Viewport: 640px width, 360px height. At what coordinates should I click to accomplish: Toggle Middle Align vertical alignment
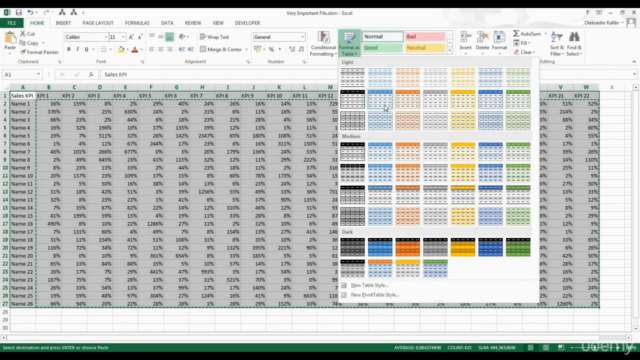[160, 37]
